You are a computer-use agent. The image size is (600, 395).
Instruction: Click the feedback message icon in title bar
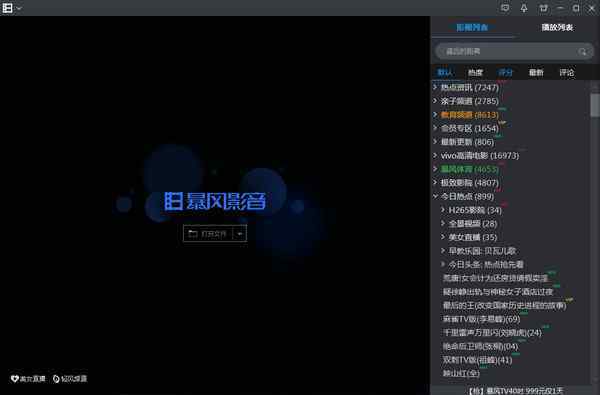pyautogui.click(x=505, y=8)
